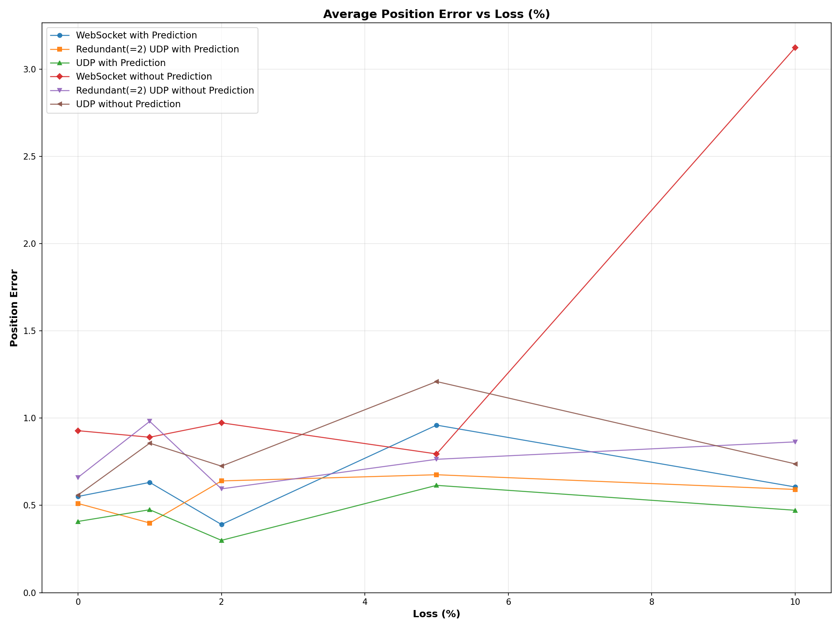Click the 'Loss (%)' x-axis label
The width and height of the screenshot is (840, 630).
pos(436,614)
